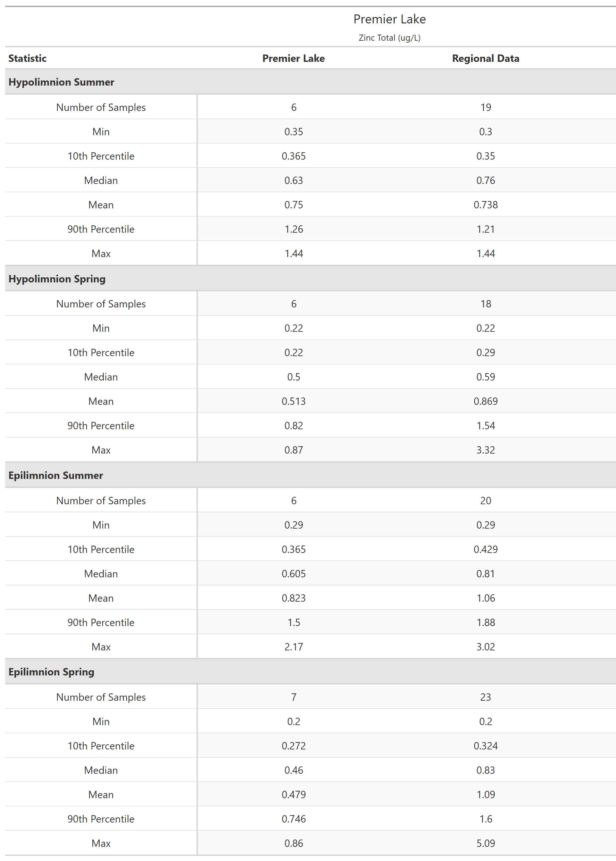The height and width of the screenshot is (861, 616).
Task: Click the regional sample count 23
Action: pos(485,697)
